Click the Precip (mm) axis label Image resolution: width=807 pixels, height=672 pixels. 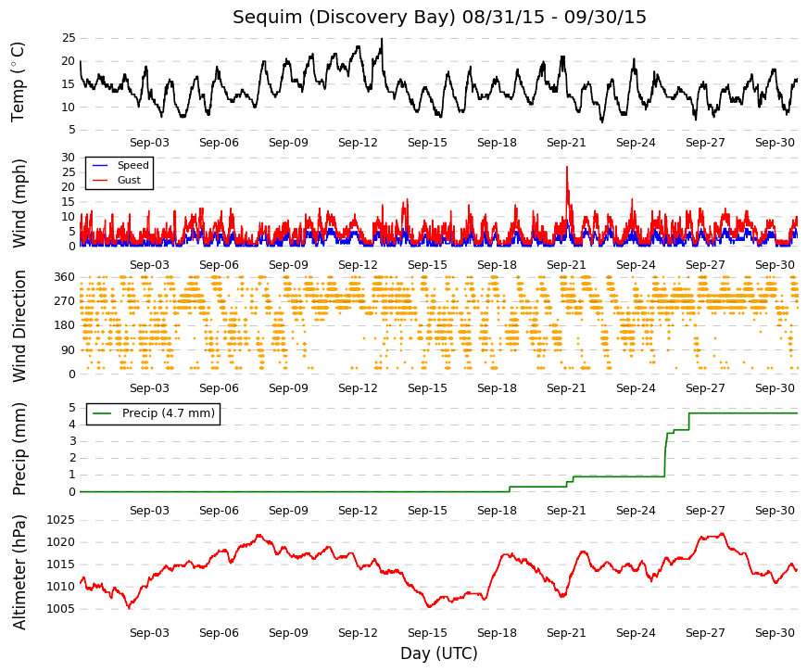coord(19,449)
